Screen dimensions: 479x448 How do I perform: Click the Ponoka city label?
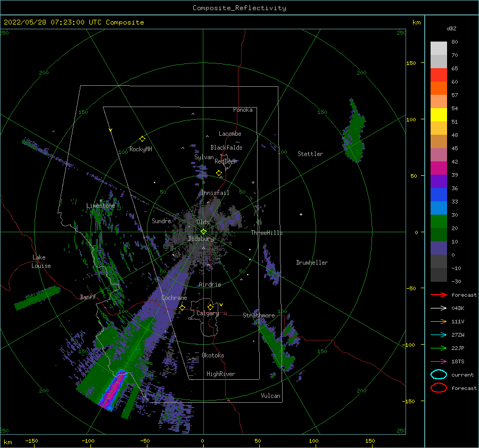click(243, 110)
